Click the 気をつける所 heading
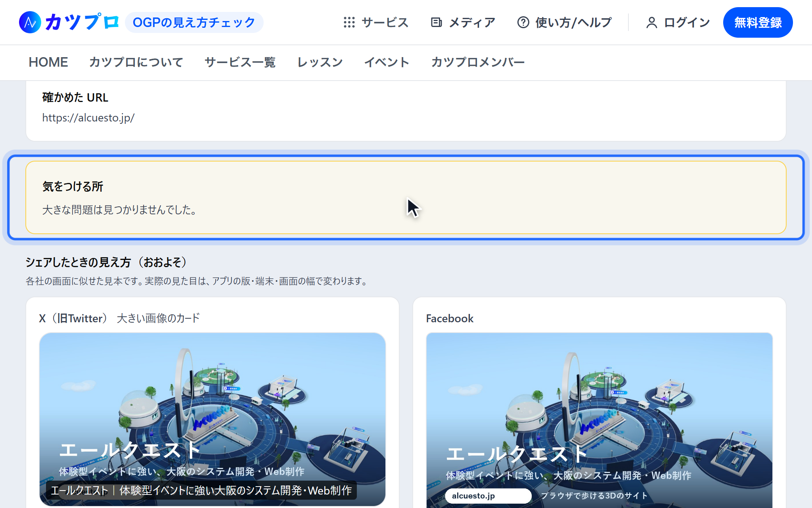This screenshot has width=812, height=508. [x=73, y=187]
